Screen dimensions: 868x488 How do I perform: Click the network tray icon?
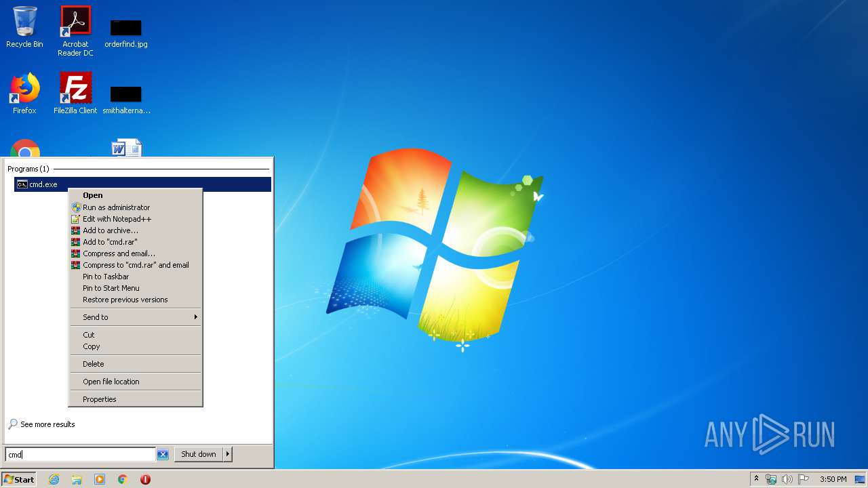click(x=771, y=479)
